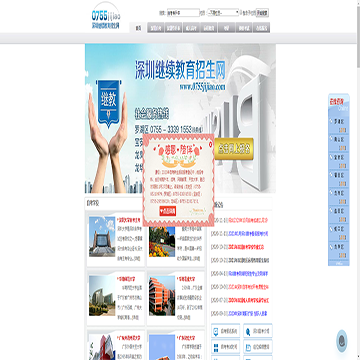Click the orange consult button under 宝安区

tap(342, 166)
